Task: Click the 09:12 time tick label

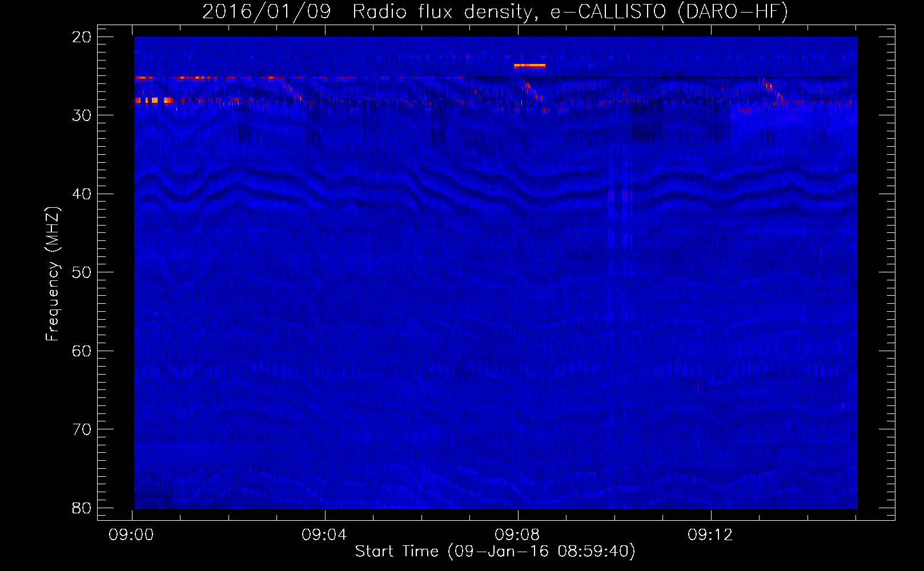Action: pos(710,534)
